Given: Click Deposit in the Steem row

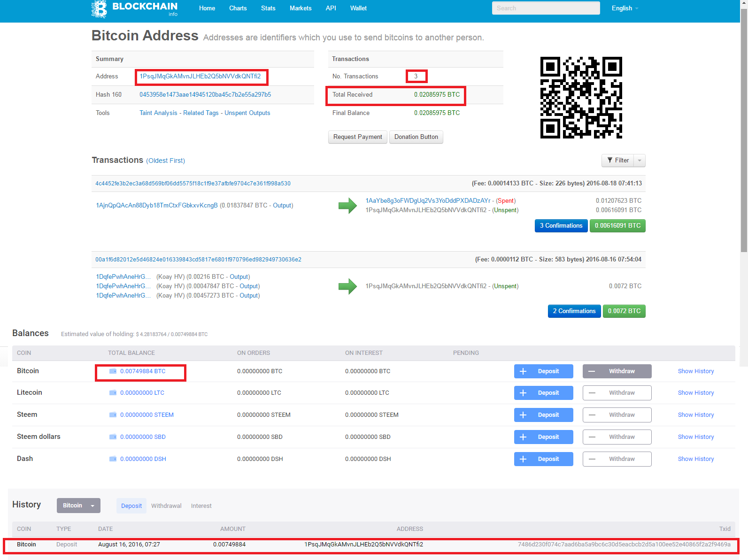Looking at the screenshot, I should click(x=544, y=415).
